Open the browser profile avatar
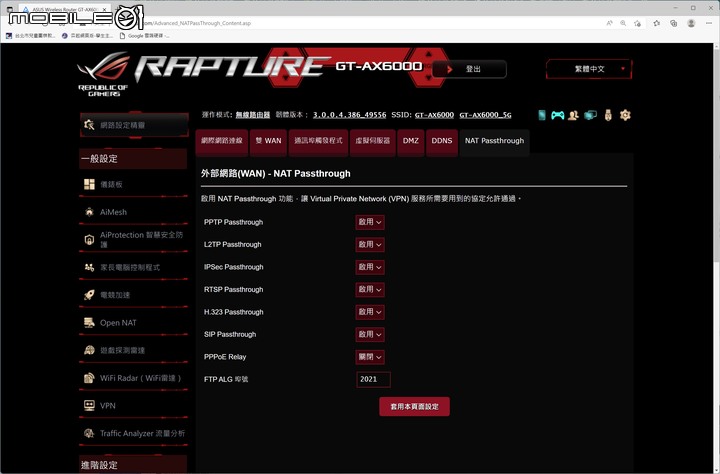Viewport: 720px width, 474px height. tap(691, 23)
